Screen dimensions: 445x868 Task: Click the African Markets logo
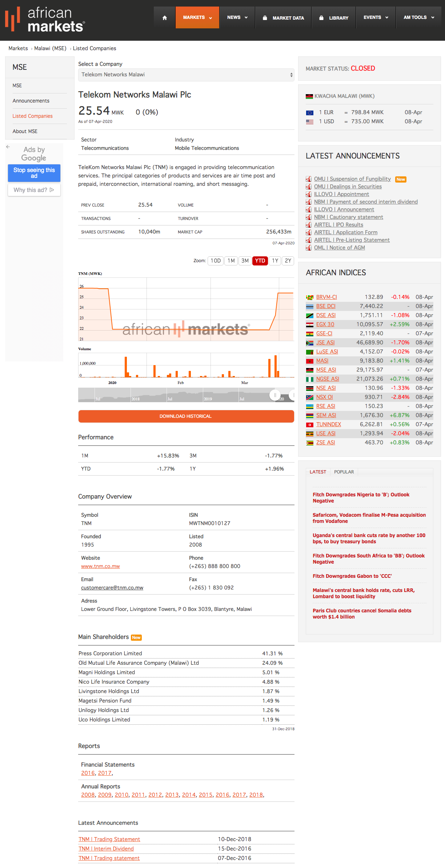45,19
